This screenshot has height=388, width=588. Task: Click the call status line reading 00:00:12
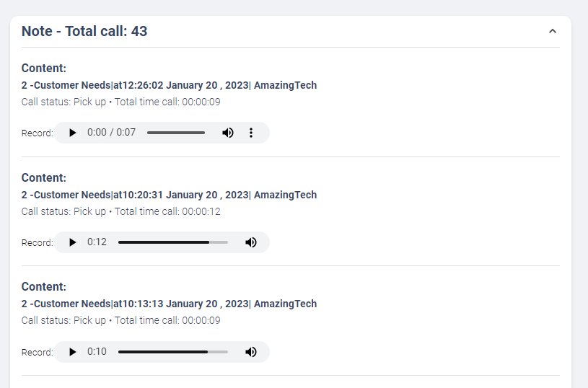(x=120, y=211)
